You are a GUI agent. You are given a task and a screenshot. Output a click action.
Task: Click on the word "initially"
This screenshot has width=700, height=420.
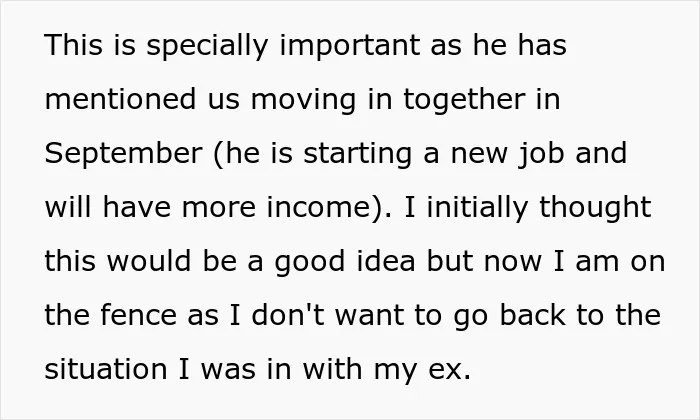coord(477,208)
